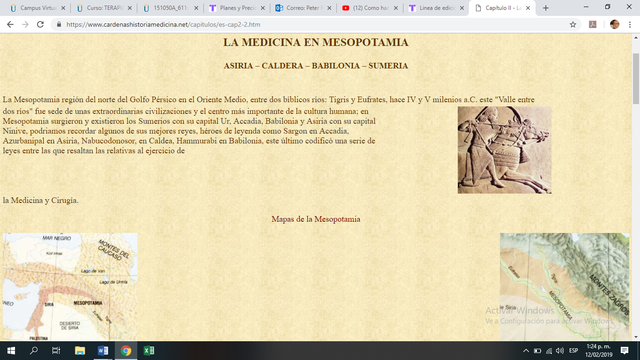Open File Explorer from the taskbar
The height and width of the screenshot is (360, 640).
coord(80,351)
